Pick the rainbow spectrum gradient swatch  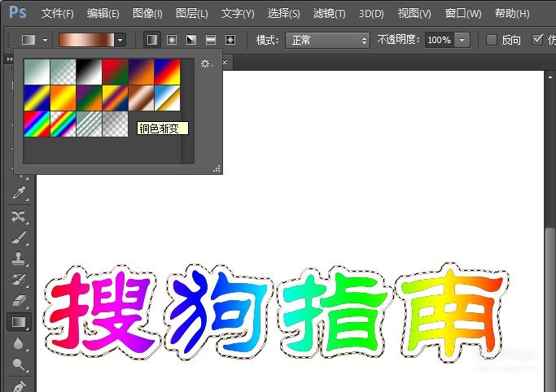click(x=37, y=124)
